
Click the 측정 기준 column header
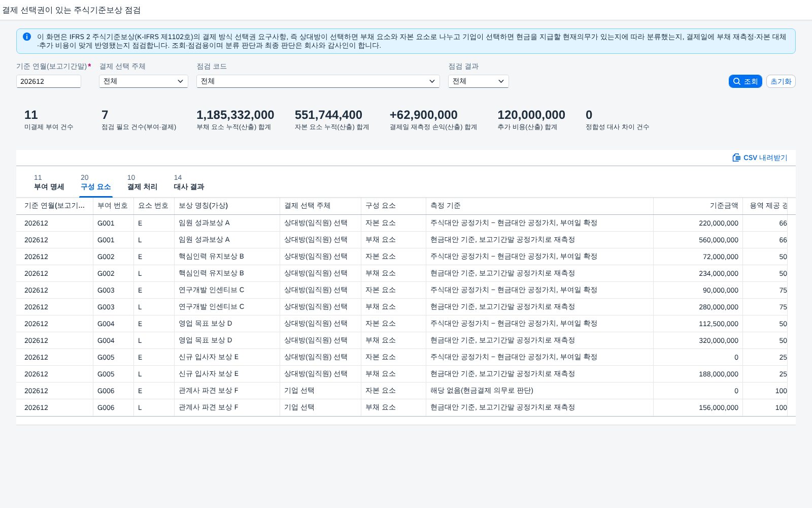coord(539,206)
